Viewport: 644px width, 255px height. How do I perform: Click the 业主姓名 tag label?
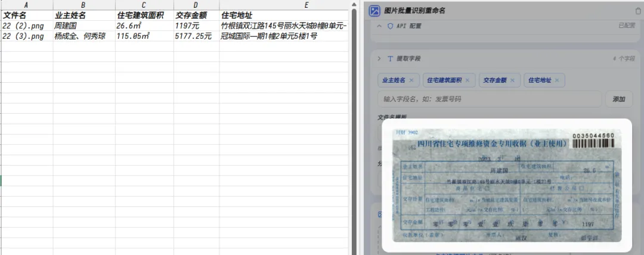394,80
